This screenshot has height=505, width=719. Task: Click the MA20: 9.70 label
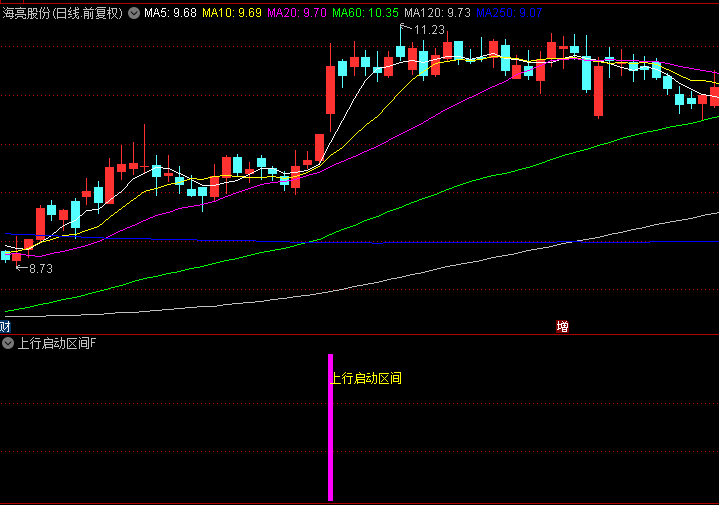point(297,13)
